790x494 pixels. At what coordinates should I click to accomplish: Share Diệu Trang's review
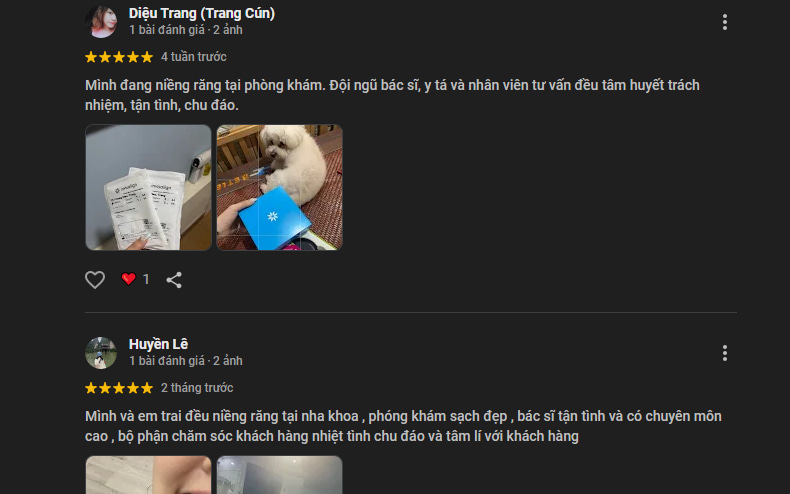point(174,280)
